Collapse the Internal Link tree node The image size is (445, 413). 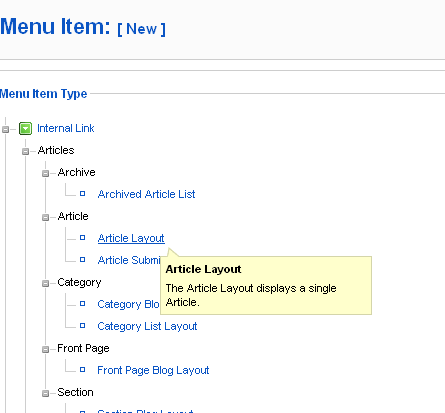[5, 129]
